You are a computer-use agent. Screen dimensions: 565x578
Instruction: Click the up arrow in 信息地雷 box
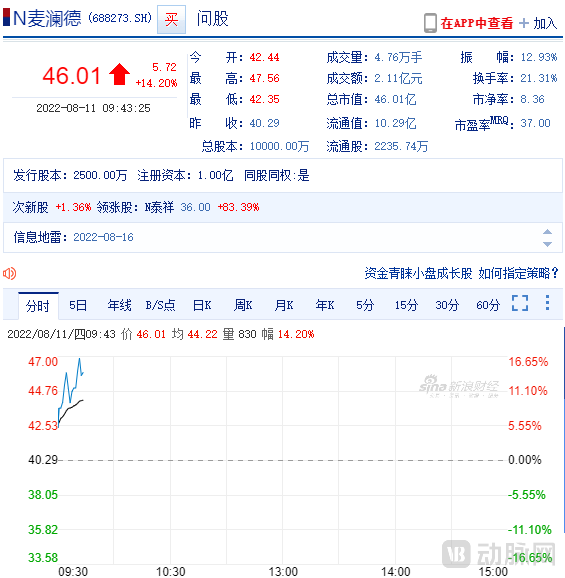(547, 232)
